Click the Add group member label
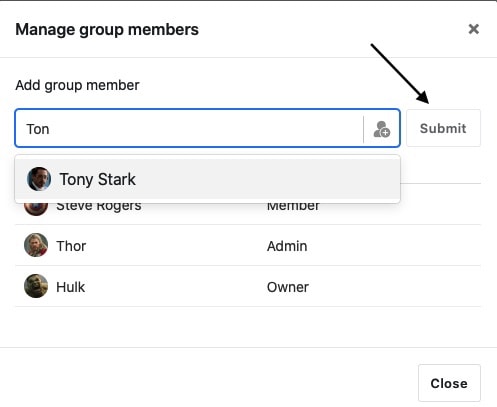The image size is (497, 407). pyautogui.click(x=77, y=85)
